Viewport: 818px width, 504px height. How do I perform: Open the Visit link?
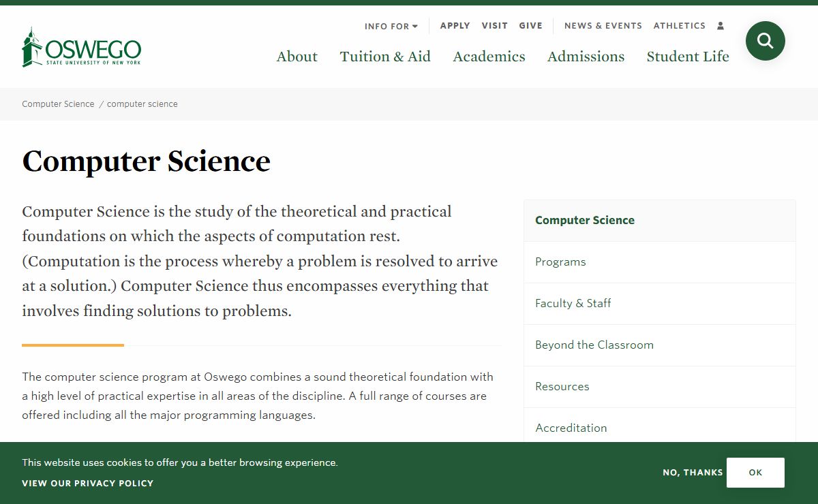495,26
